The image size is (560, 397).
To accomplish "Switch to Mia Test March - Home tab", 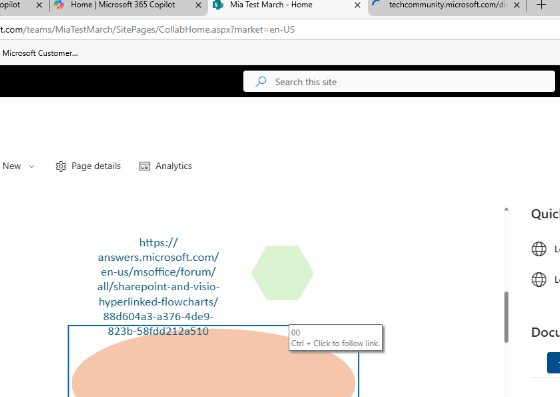I will (x=271, y=5).
